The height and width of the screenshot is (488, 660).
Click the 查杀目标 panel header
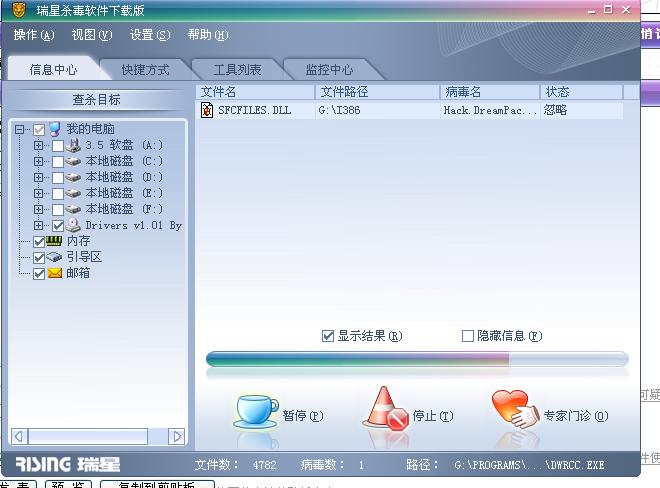click(x=96, y=100)
